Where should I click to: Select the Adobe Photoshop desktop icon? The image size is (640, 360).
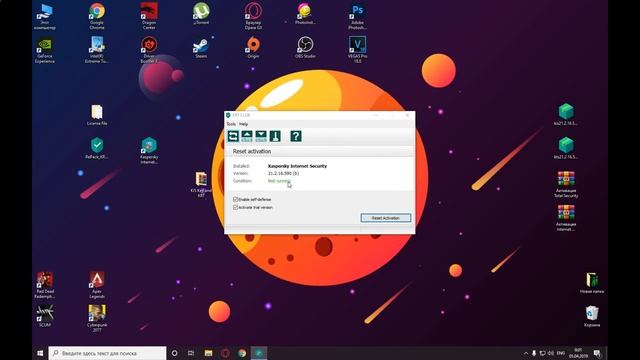pyautogui.click(x=358, y=16)
